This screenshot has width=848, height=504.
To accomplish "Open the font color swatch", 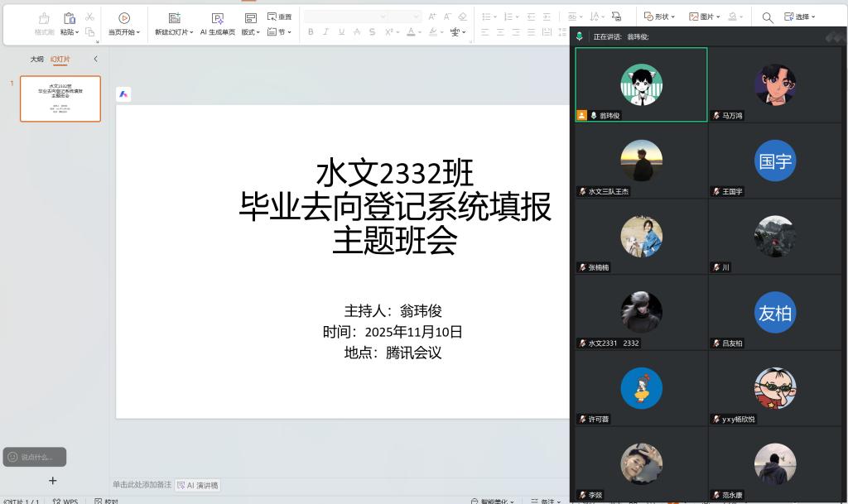I will 411,32.
